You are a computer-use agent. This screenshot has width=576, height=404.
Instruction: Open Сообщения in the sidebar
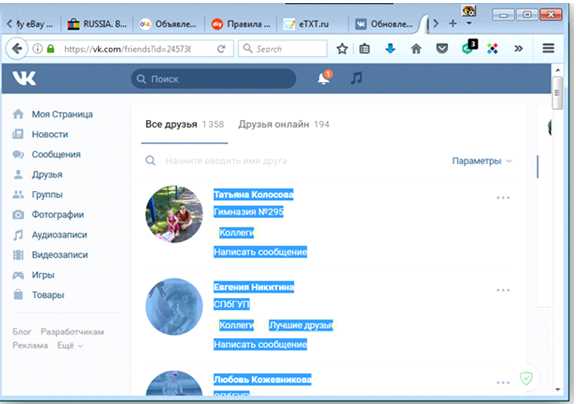point(46,154)
